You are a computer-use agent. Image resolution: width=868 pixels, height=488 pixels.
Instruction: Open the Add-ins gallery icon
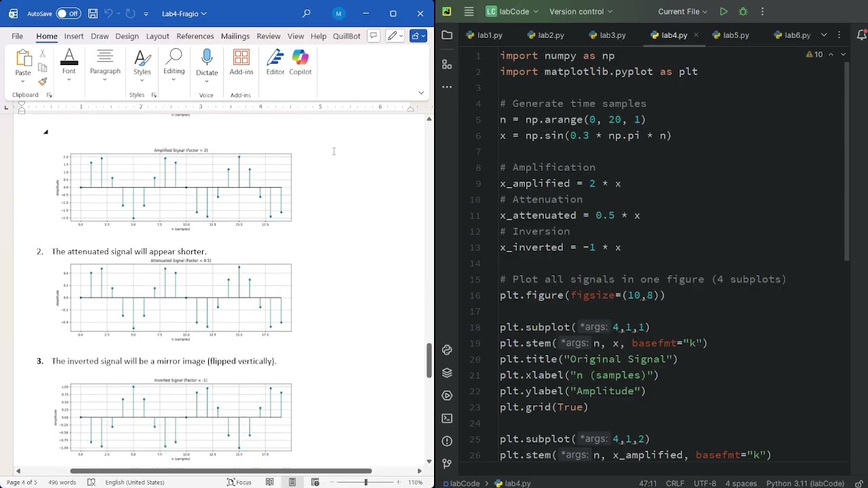tap(241, 58)
